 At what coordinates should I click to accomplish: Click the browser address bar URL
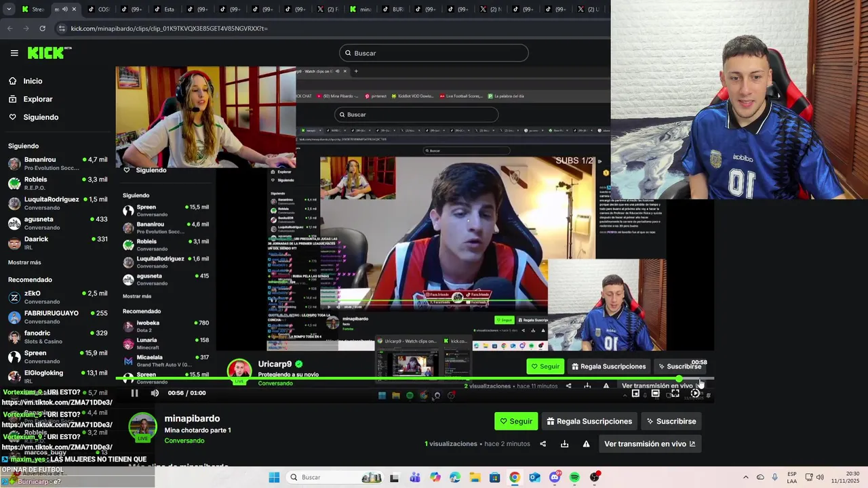coord(170,28)
